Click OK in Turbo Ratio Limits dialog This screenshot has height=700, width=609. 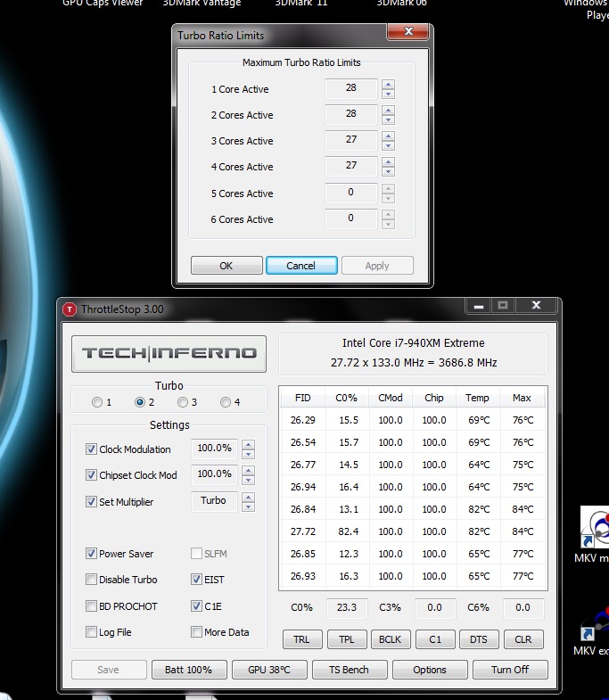[x=226, y=266]
